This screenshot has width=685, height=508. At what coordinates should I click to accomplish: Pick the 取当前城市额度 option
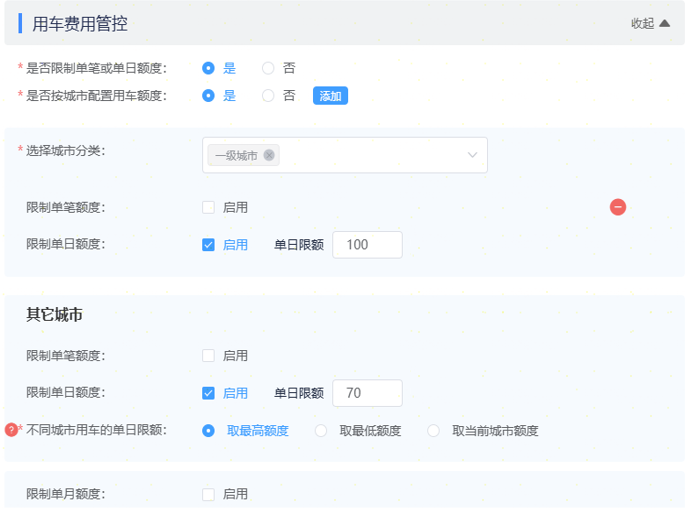point(434,431)
